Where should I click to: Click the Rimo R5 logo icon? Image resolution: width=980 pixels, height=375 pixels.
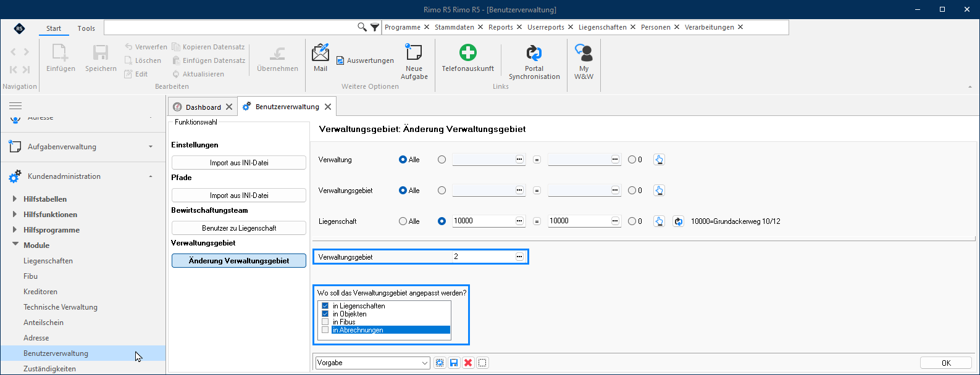[20, 28]
